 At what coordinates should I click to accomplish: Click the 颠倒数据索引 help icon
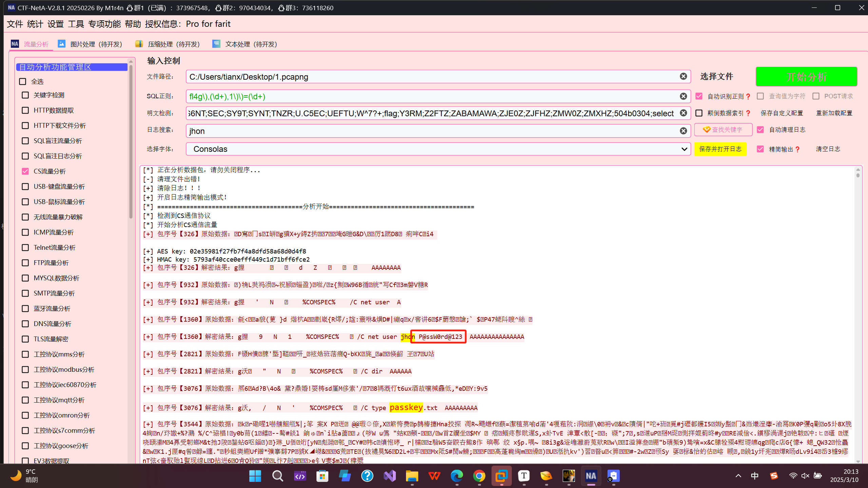[748, 113]
